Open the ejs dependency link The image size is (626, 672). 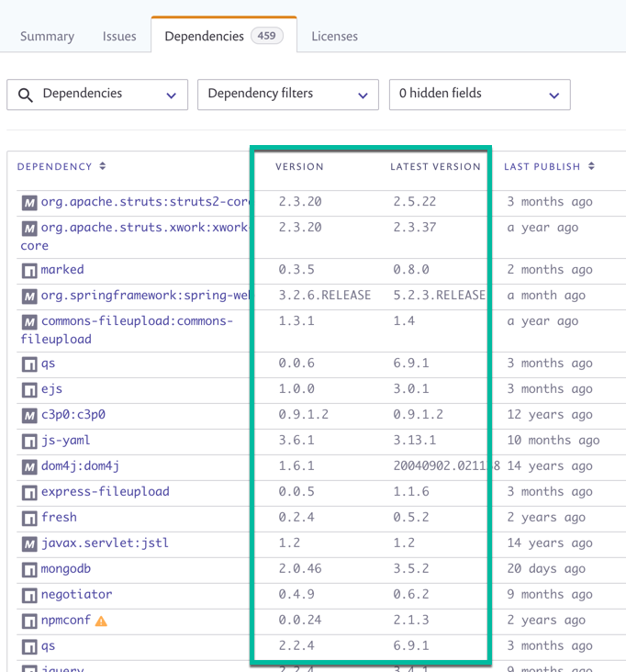click(x=51, y=389)
